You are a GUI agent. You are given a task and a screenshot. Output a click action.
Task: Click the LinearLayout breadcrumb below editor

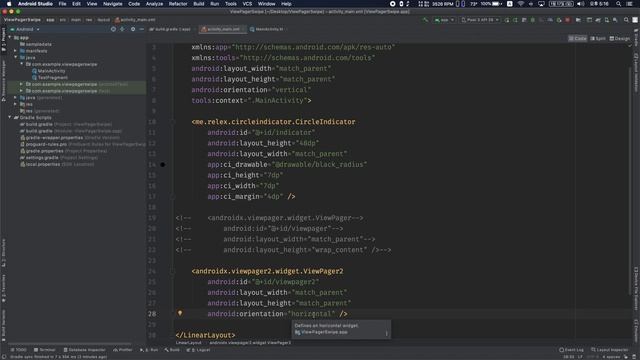(x=189, y=343)
